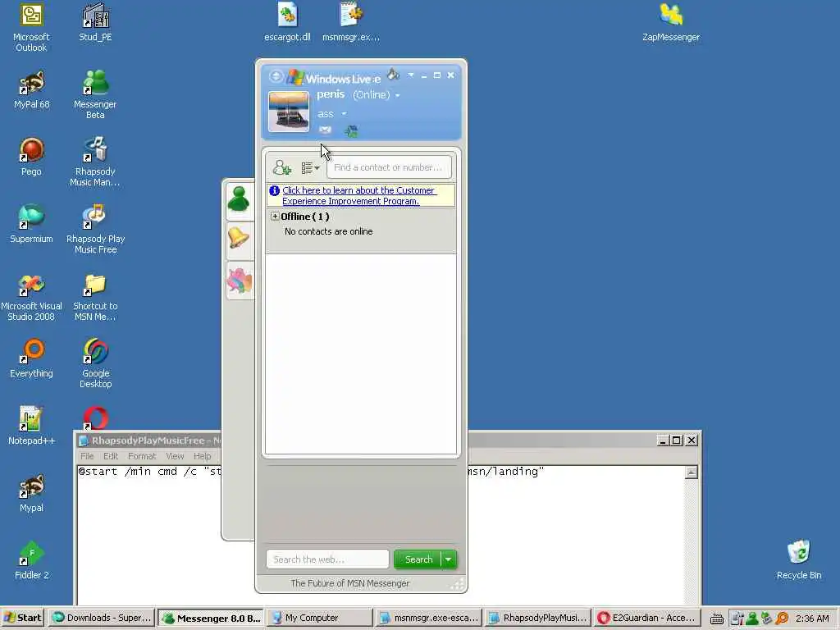The height and width of the screenshot is (630, 840).
Task: Switch to RhapsodyPlayMusi... taskbar button
Action: click(538, 618)
